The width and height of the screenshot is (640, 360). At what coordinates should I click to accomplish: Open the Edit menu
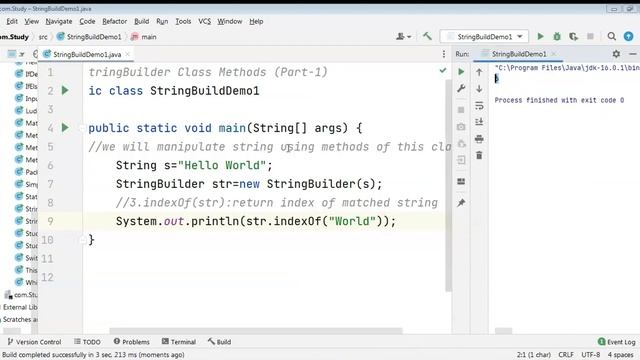(12, 21)
